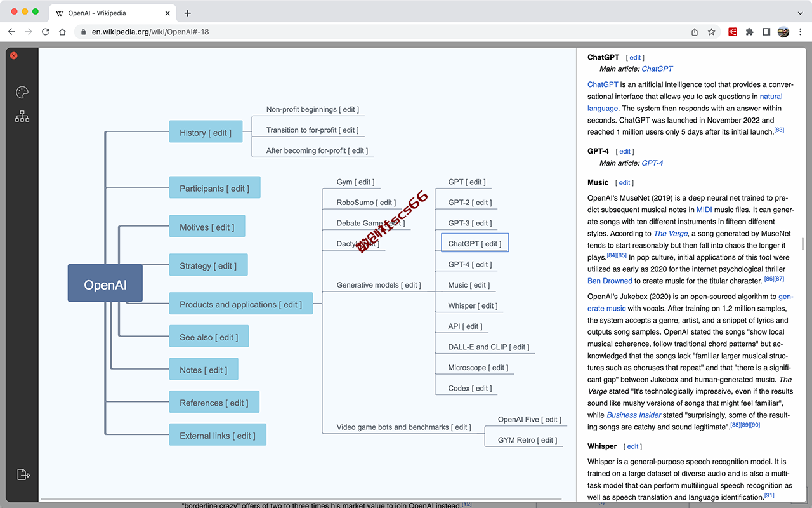Reload the Wikipedia page
Viewport: 812px width, 508px height.
46,32
